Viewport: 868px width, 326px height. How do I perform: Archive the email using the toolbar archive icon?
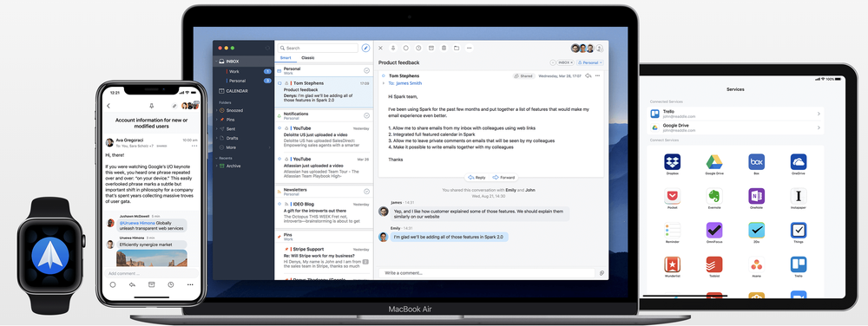pyautogui.click(x=431, y=48)
